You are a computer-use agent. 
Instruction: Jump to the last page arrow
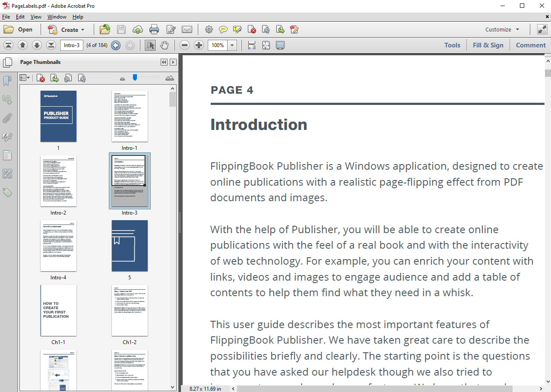[51, 45]
